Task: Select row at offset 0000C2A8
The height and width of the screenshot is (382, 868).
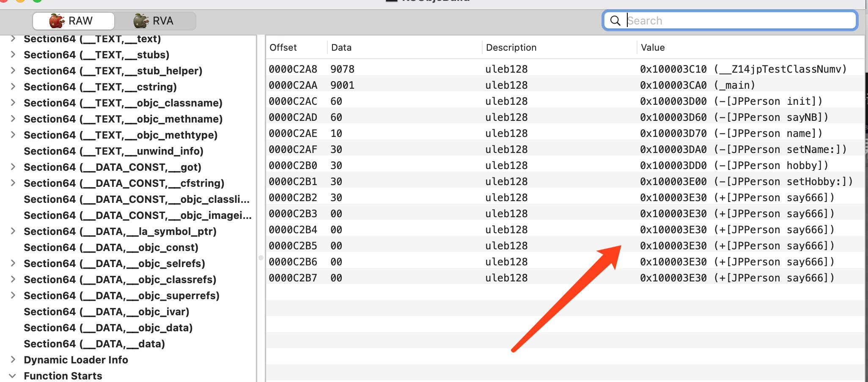Action: click(565, 69)
